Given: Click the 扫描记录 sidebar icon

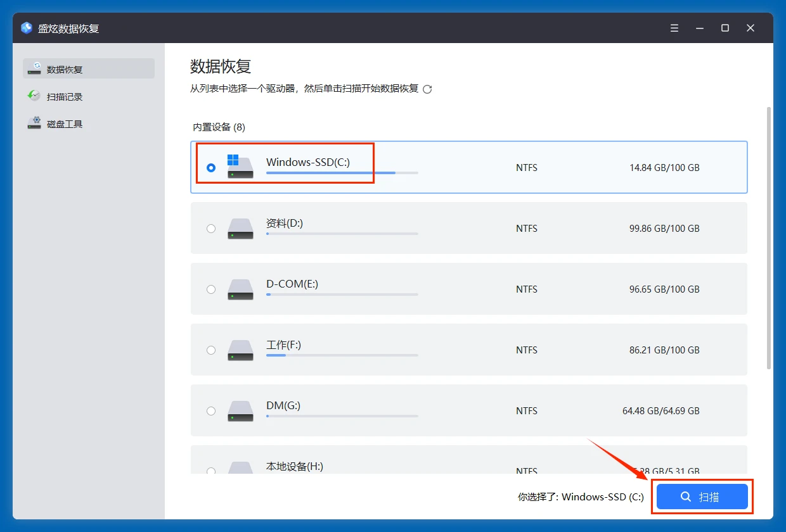Looking at the screenshot, I should coord(34,96).
